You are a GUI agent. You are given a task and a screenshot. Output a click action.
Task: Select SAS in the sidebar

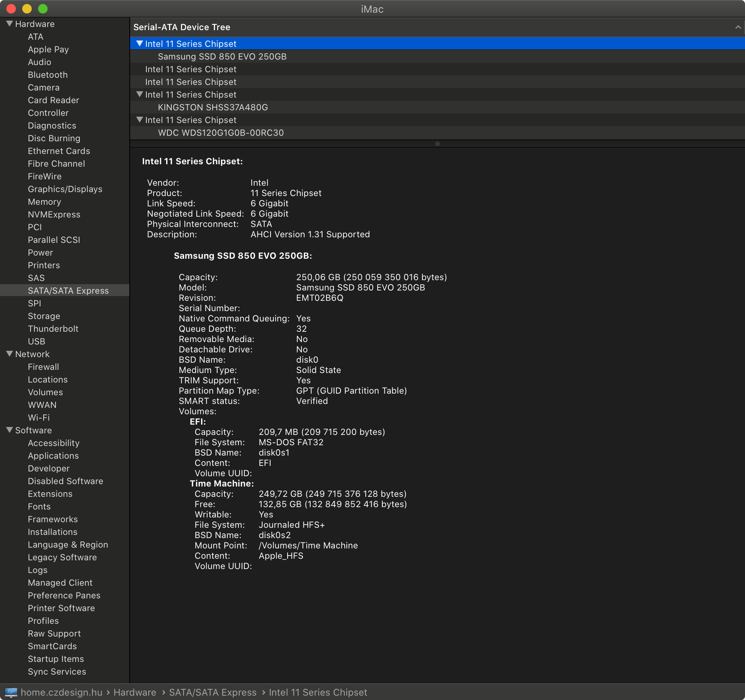pos(36,278)
